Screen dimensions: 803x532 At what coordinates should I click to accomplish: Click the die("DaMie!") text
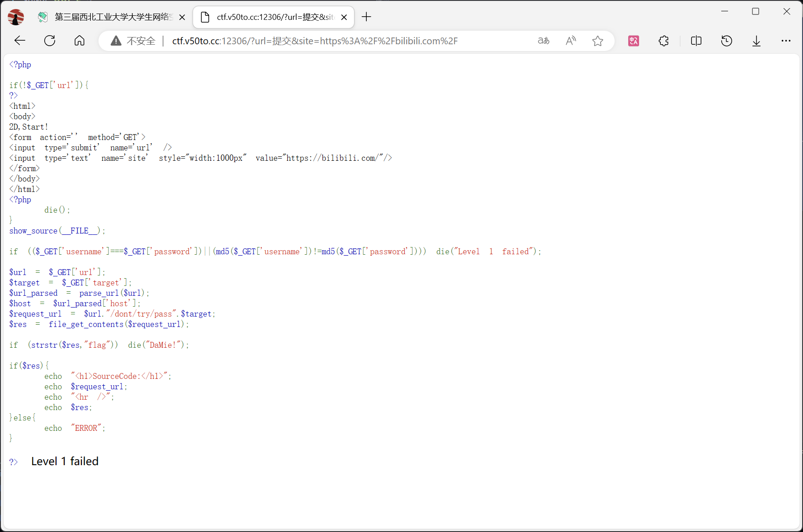coord(158,345)
